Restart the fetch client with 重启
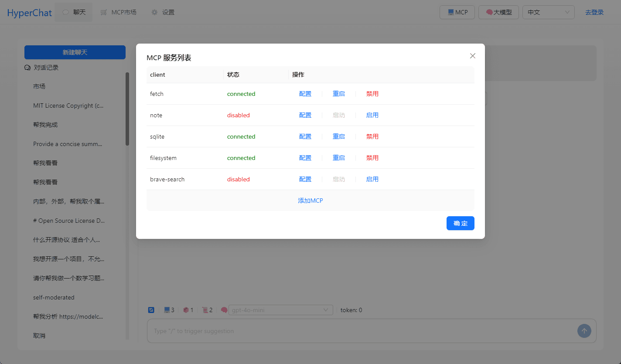The image size is (621, 364). (x=339, y=94)
